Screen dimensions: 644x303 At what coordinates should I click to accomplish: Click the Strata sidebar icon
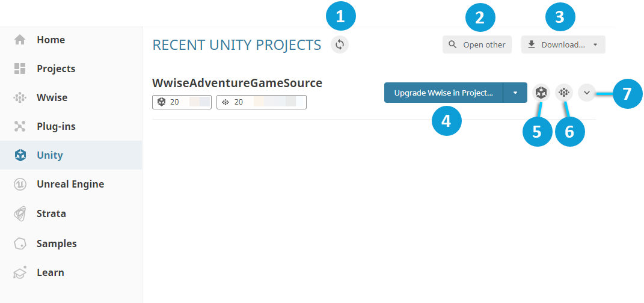click(x=20, y=213)
